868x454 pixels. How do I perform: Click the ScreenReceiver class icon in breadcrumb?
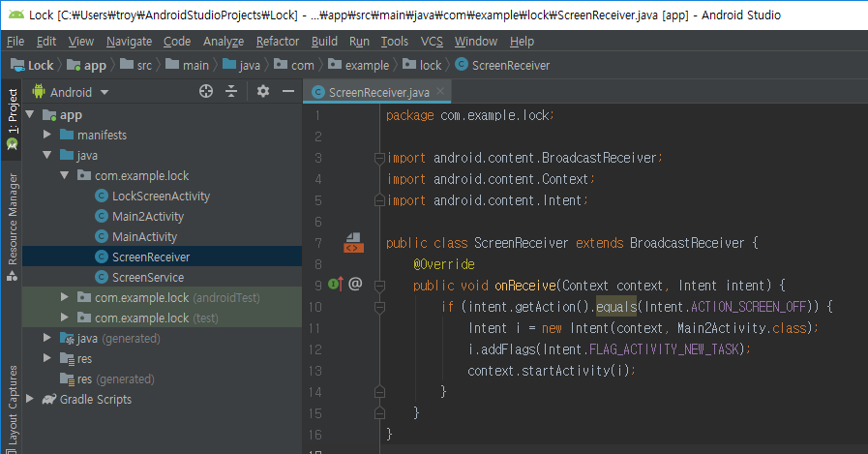[x=462, y=65]
